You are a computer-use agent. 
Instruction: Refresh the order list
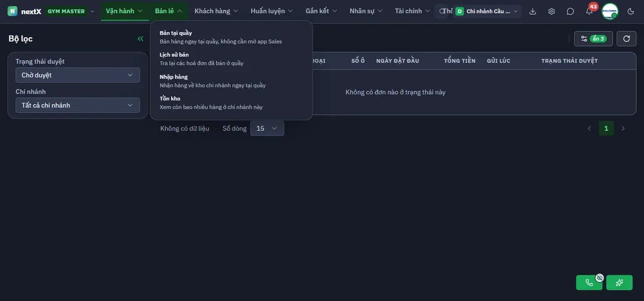pos(626,39)
